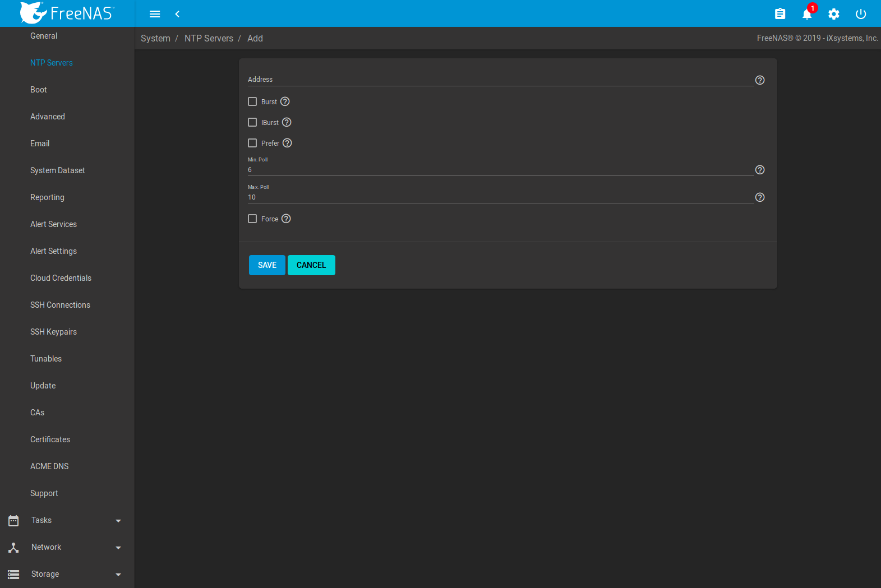Screen dimensions: 881x588
Task: Show help for IBurst option
Action: pos(287,122)
